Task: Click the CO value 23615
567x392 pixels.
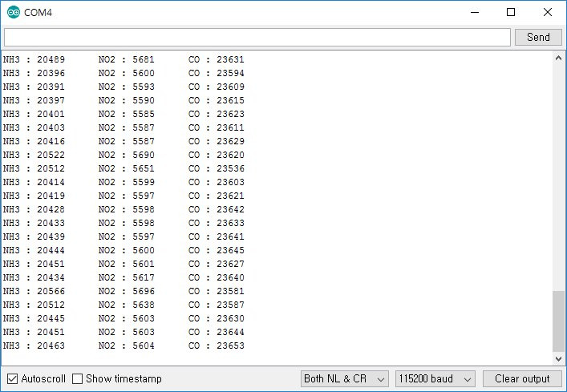Action: point(231,100)
